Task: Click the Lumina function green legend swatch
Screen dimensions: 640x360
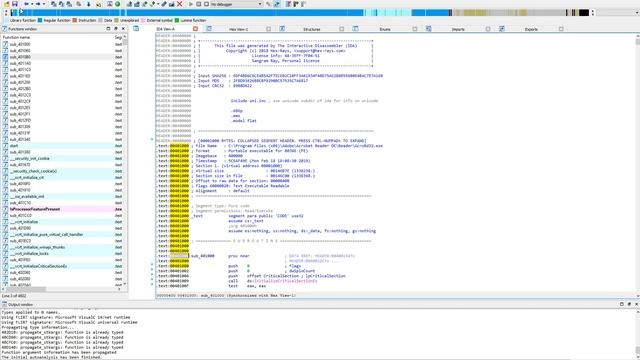Action: pos(177,20)
